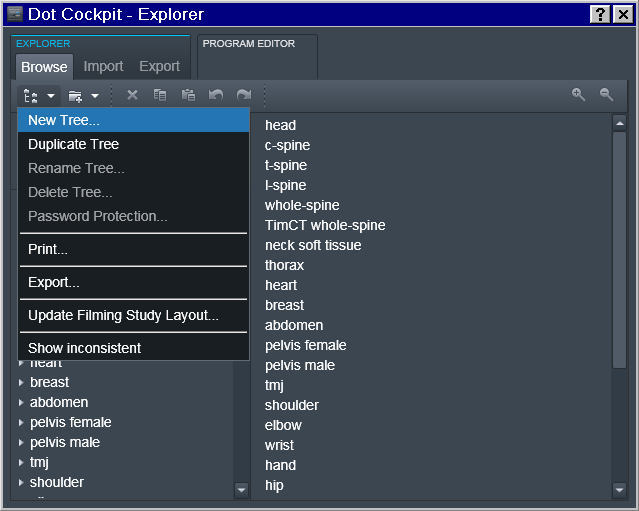The height and width of the screenshot is (511, 639).
Task: Expand the pelvis female tree node
Action: pos(21,423)
